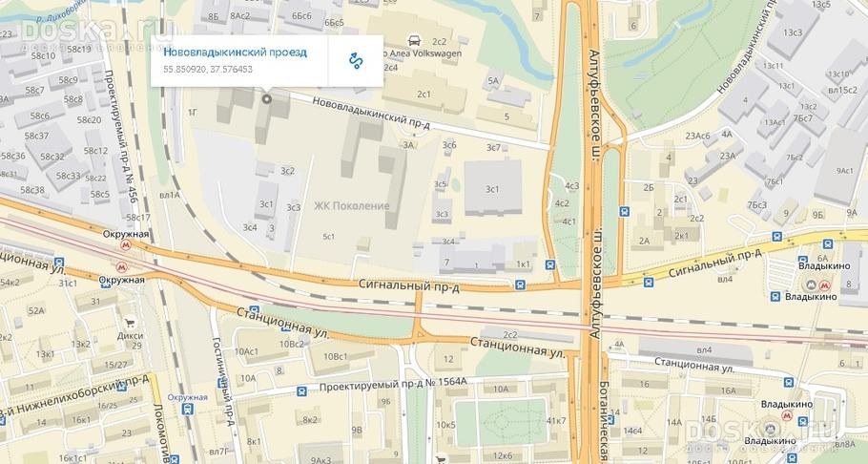The width and height of the screenshot is (868, 464).
Task: Select the Дикси shopping cart icon
Action: coord(130,323)
